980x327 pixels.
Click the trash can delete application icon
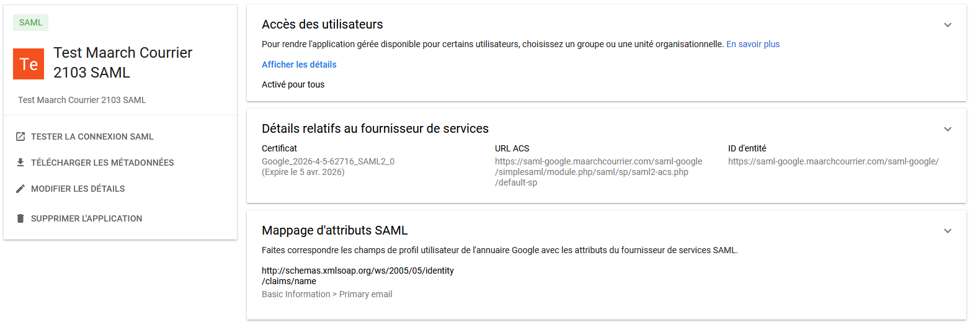(20, 218)
